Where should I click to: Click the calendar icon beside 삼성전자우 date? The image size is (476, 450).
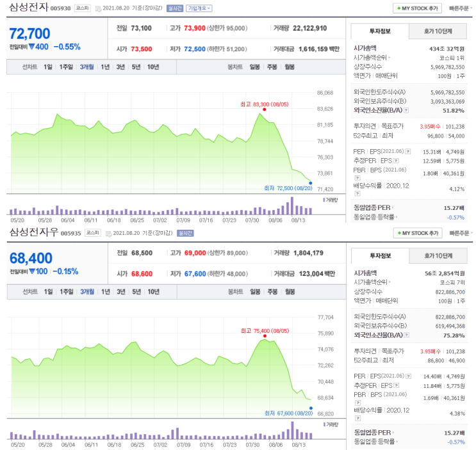click(108, 234)
